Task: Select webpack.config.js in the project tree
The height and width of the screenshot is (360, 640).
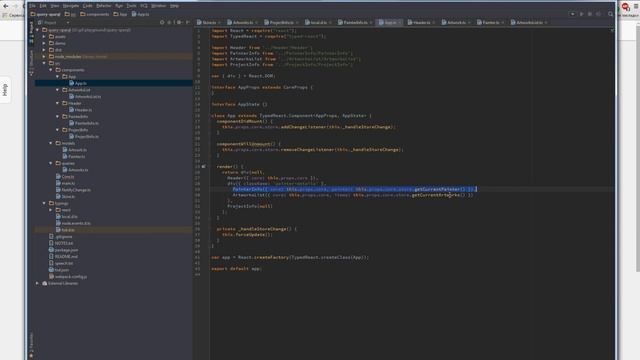Action: [x=68, y=277]
